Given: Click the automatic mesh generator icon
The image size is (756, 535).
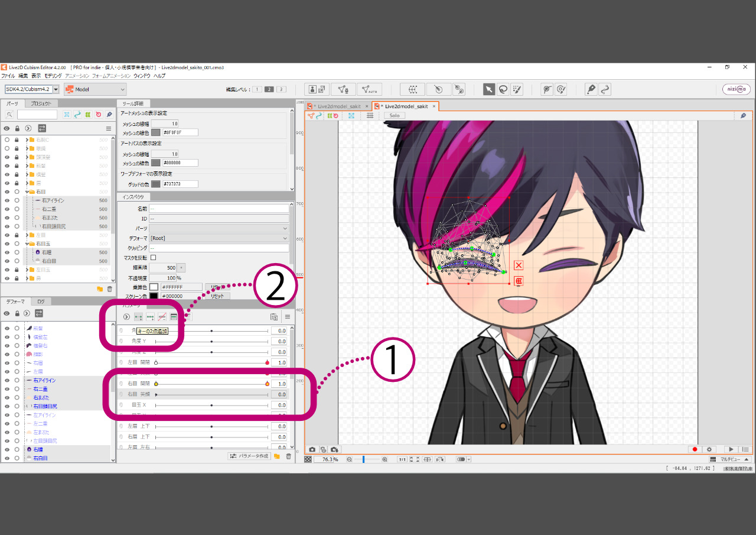Looking at the screenshot, I should click(370, 89).
